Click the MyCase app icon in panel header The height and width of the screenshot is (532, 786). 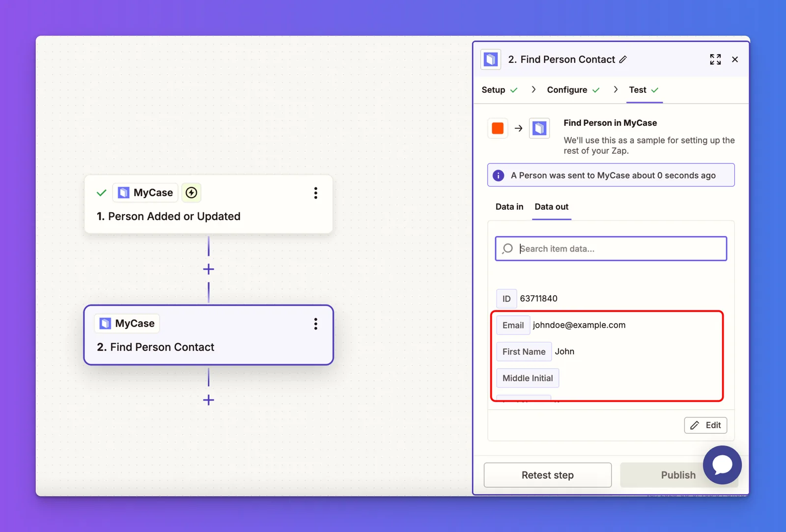[491, 59]
